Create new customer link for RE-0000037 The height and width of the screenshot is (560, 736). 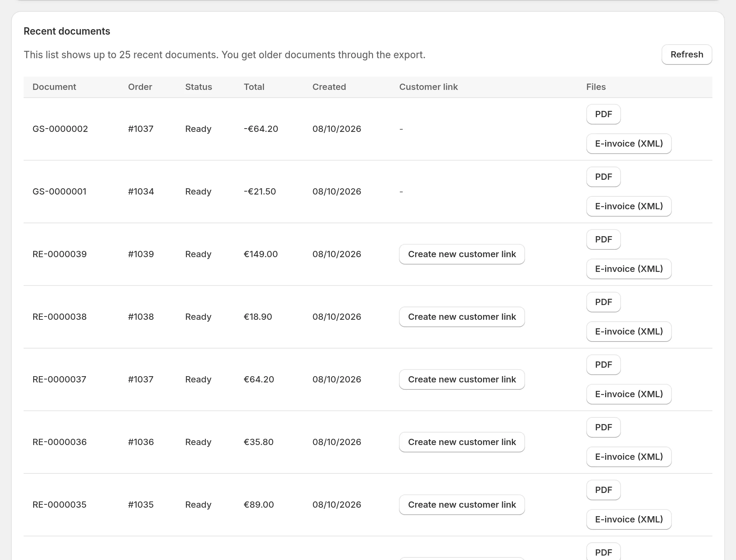[x=462, y=379]
